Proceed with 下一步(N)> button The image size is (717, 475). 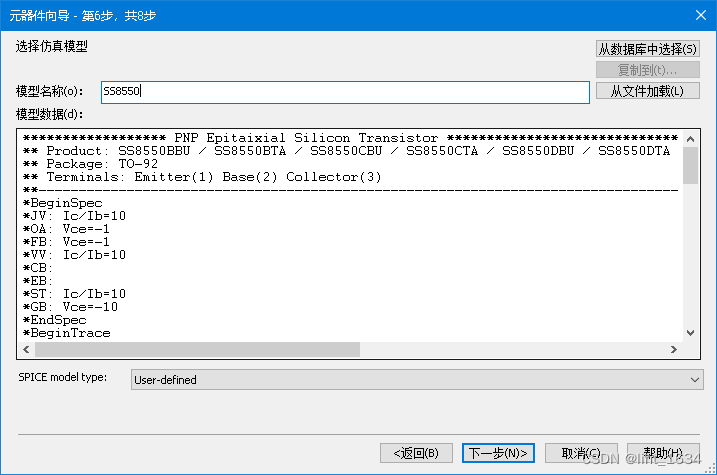(x=498, y=453)
